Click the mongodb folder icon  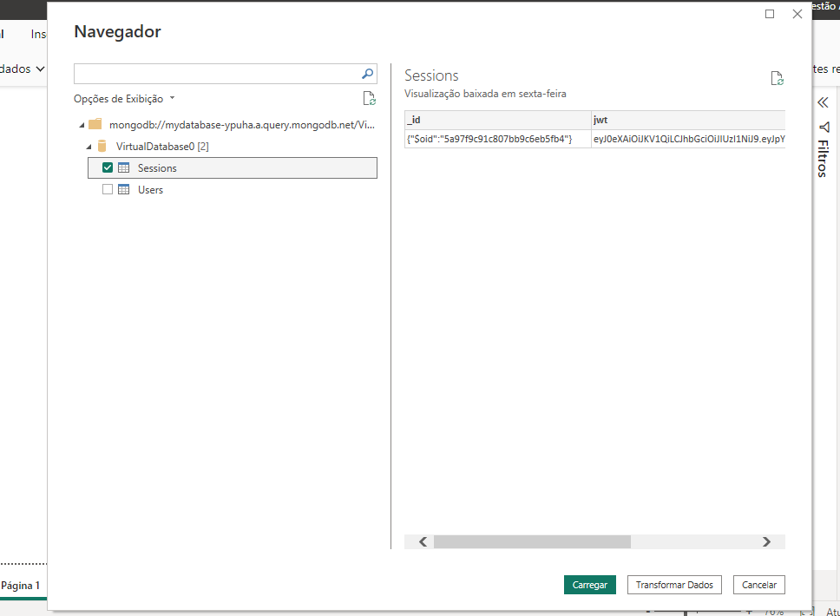pyautogui.click(x=95, y=125)
